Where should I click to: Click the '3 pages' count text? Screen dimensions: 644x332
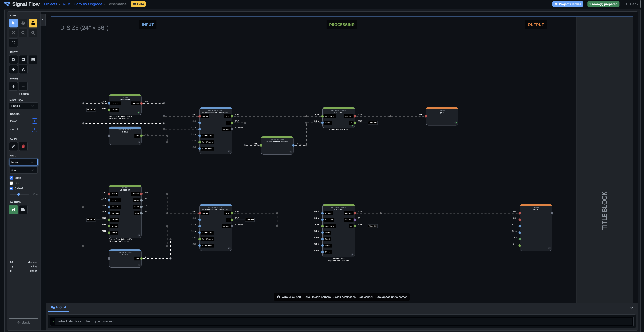(23, 94)
